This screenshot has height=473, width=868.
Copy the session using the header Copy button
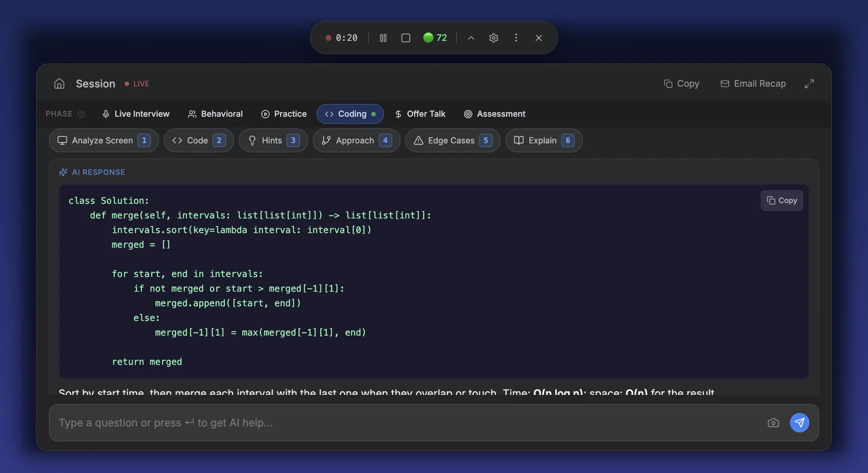(x=681, y=84)
